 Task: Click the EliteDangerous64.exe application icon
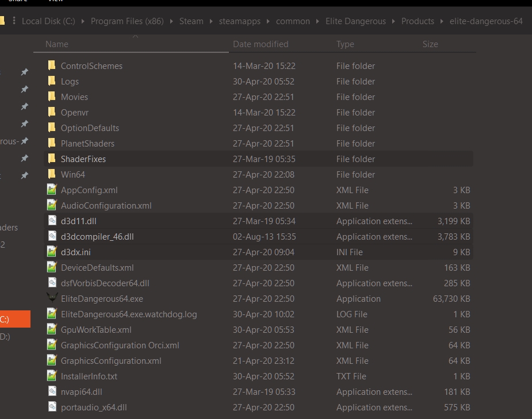click(52, 298)
